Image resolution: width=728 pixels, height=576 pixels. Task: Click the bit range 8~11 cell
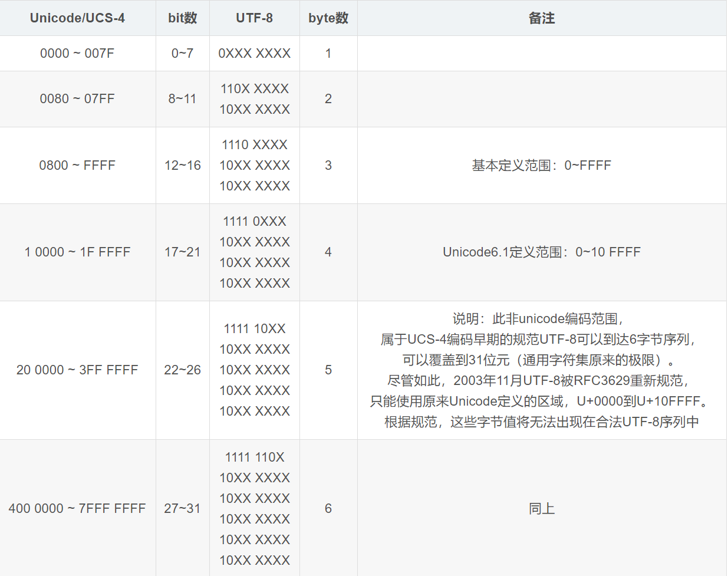[182, 98]
